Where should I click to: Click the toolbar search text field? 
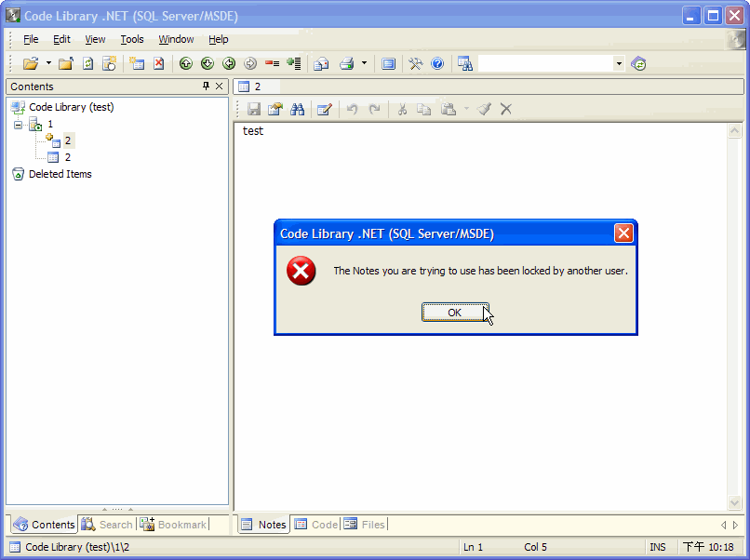pyautogui.click(x=546, y=63)
